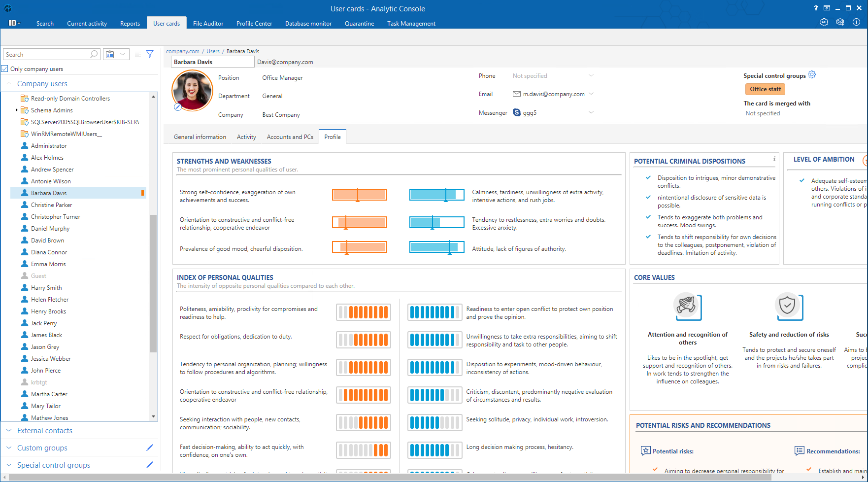Follow the Users breadcrumb link
The height and width of the screenshot is (482, 868).
click(x=213, y=51)
